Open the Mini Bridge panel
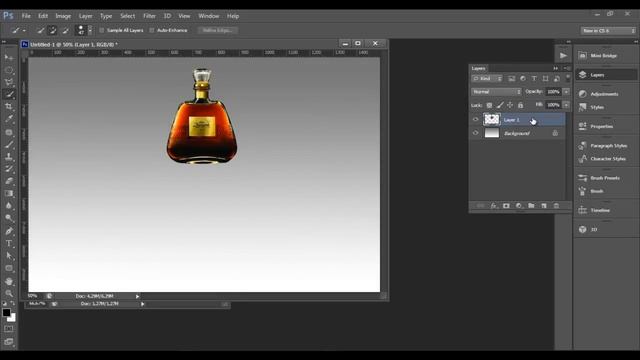The height and width of the screenshot is (360, 640). click(x=606, y=56)
